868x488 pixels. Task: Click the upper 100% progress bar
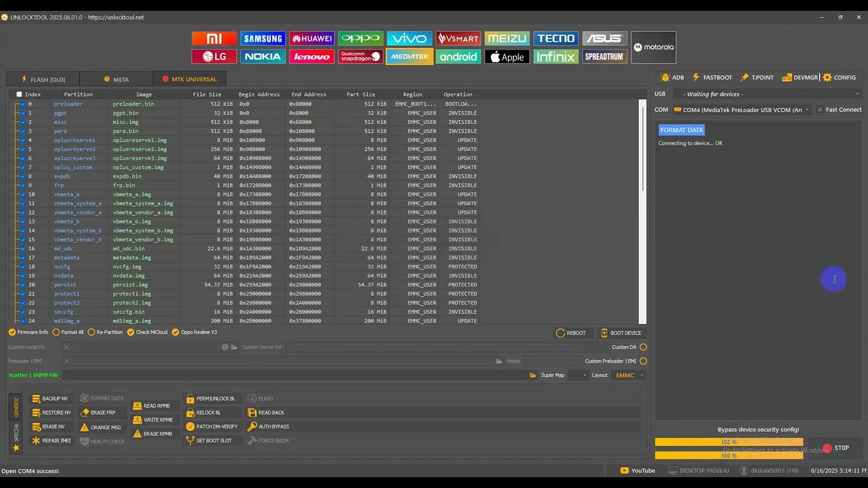(729, 442)
